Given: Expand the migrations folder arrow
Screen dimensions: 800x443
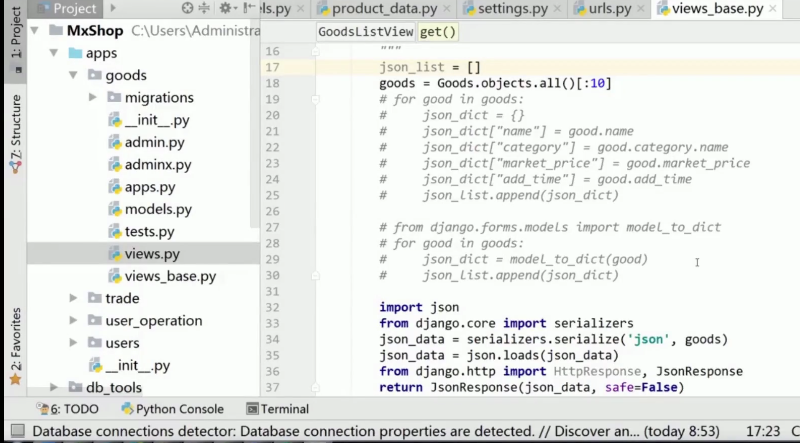Looking at the screenshot, I should tap(92, 97).
